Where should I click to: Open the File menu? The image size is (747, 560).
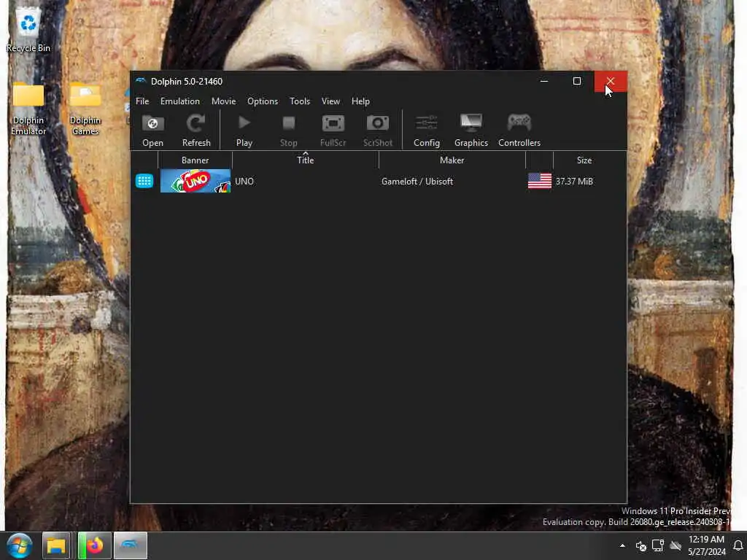pos(142,101)
